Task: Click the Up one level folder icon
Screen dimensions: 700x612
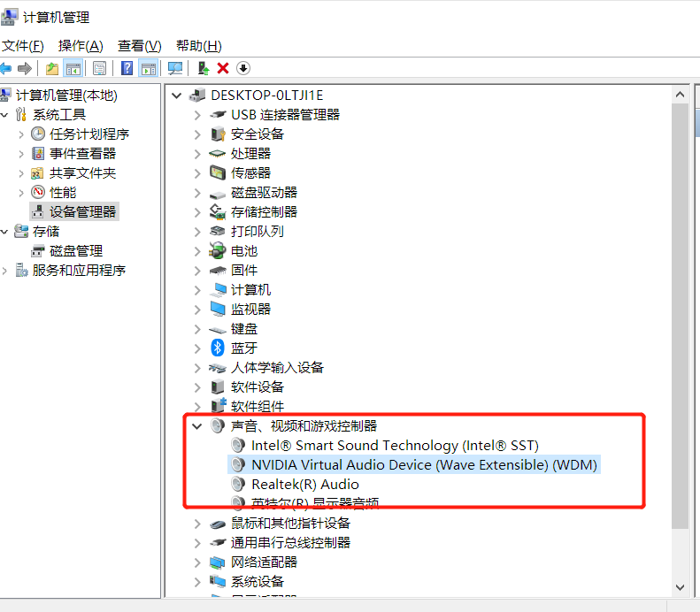Action: tap(52, 69)
